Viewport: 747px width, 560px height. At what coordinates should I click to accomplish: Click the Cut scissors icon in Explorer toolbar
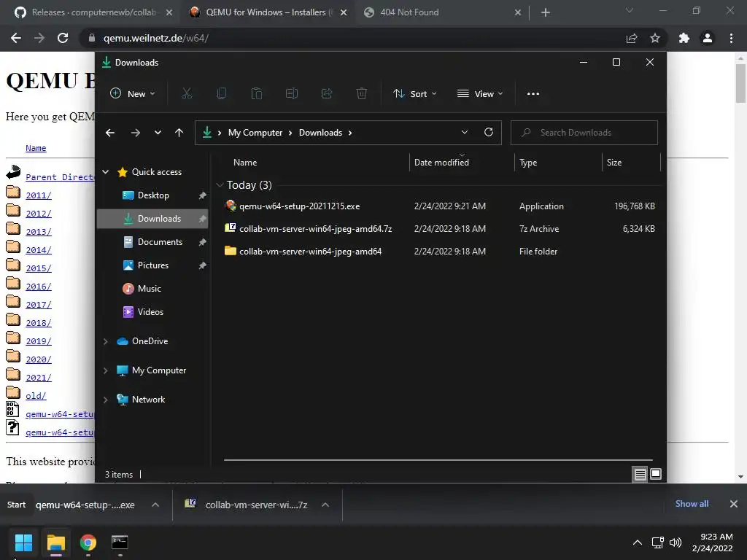[186, 93]
